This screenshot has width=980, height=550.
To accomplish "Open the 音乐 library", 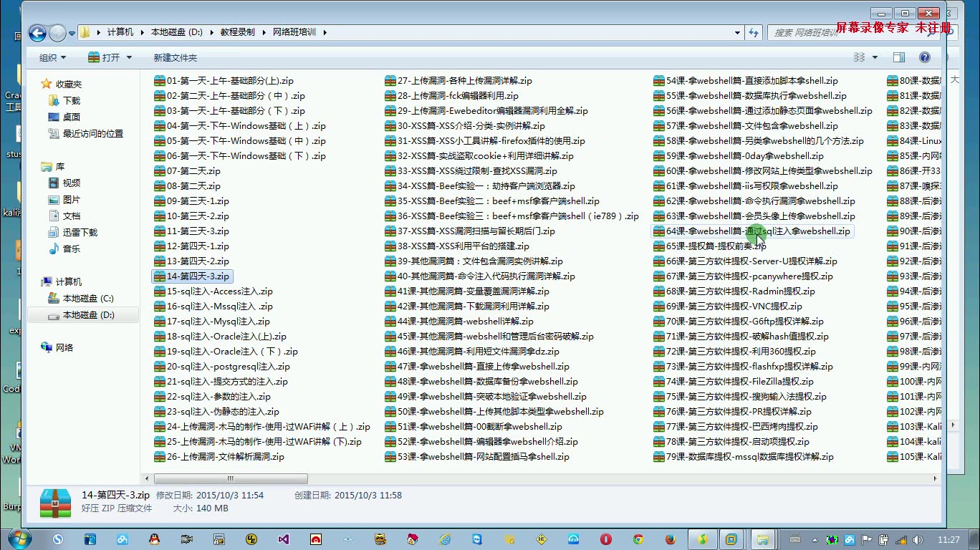I will [72, 249].
